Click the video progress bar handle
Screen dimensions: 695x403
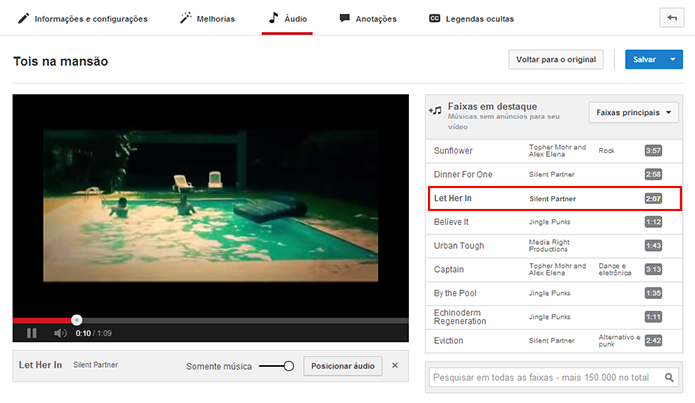point(77,320)
